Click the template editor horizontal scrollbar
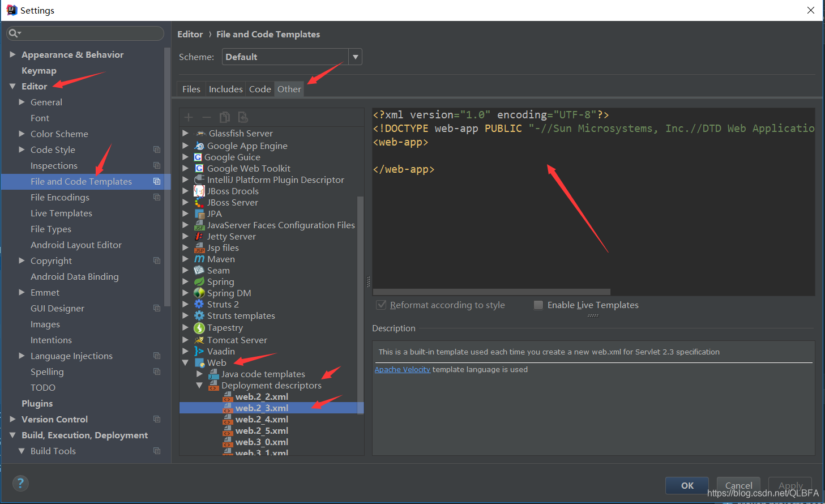This screenshot has width=825, height=504. click(x=491, y=292)
